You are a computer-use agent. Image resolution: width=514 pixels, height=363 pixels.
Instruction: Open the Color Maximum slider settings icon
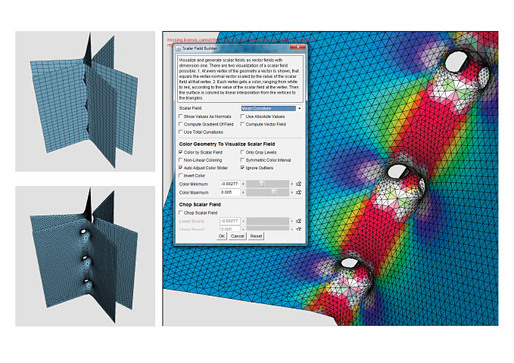[299, 192]
